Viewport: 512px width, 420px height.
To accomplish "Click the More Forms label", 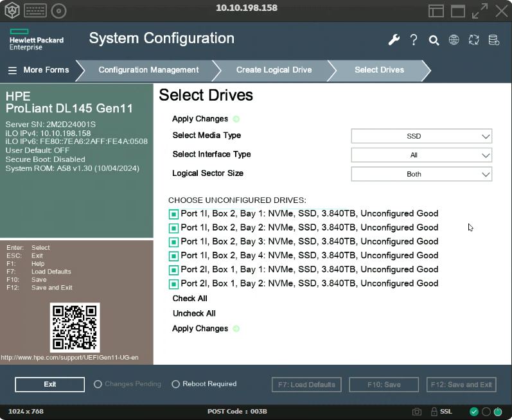I will point(46,70).
